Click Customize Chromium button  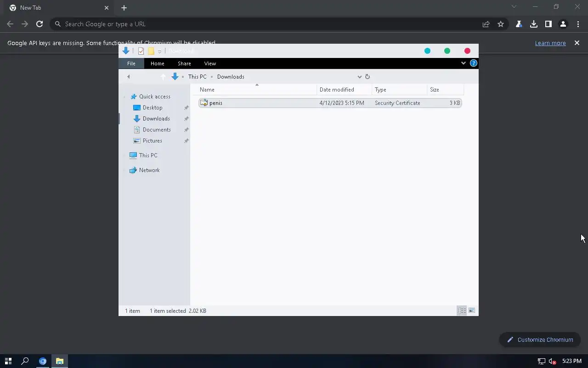click(x=540, y=340)
